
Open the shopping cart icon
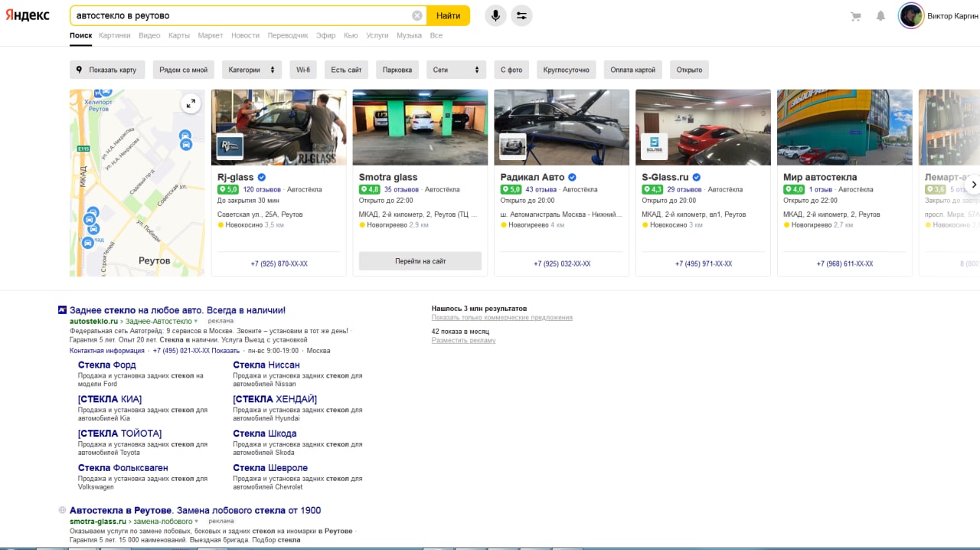coord(856,16)
